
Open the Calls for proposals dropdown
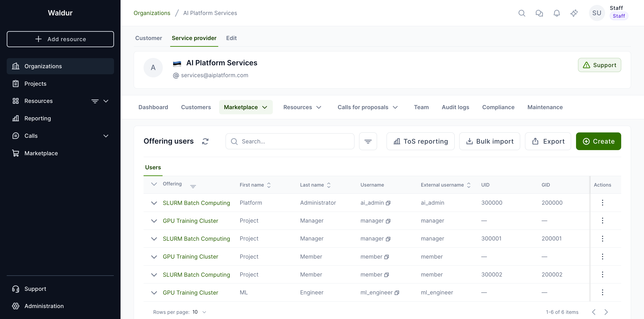click(367, 107)
